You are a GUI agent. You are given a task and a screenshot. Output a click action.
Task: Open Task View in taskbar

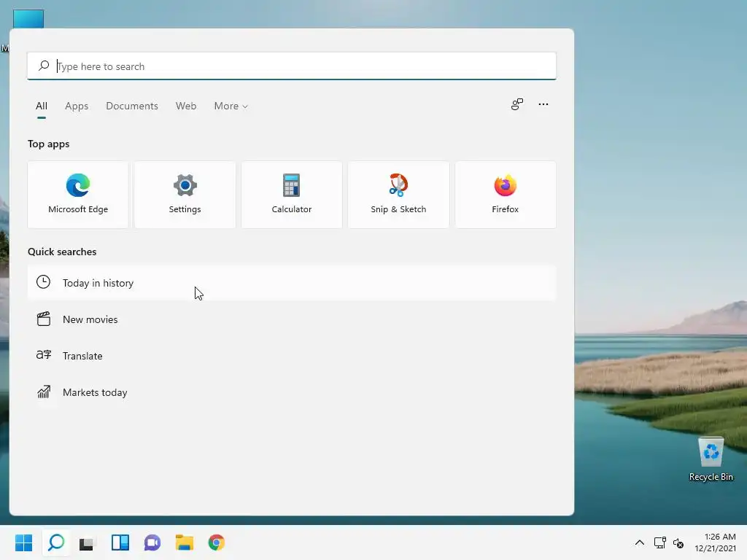pos(88,542)
